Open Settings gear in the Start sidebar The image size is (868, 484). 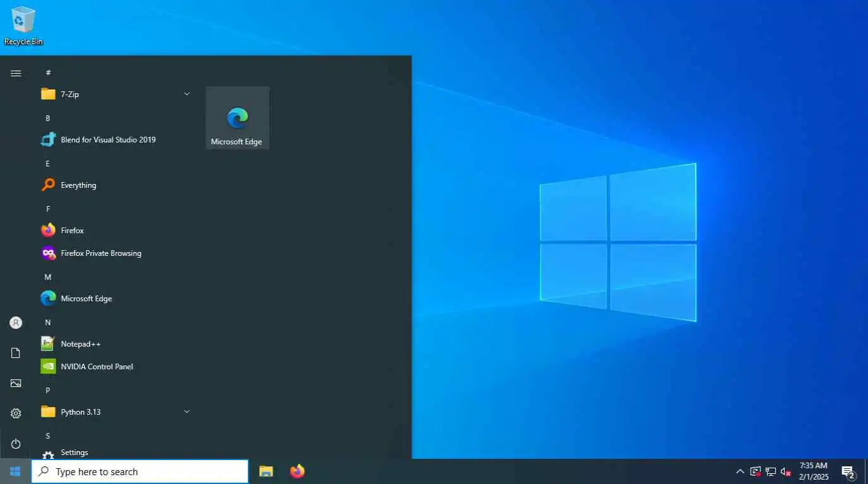pyautogui.click(x=16, y=413)
